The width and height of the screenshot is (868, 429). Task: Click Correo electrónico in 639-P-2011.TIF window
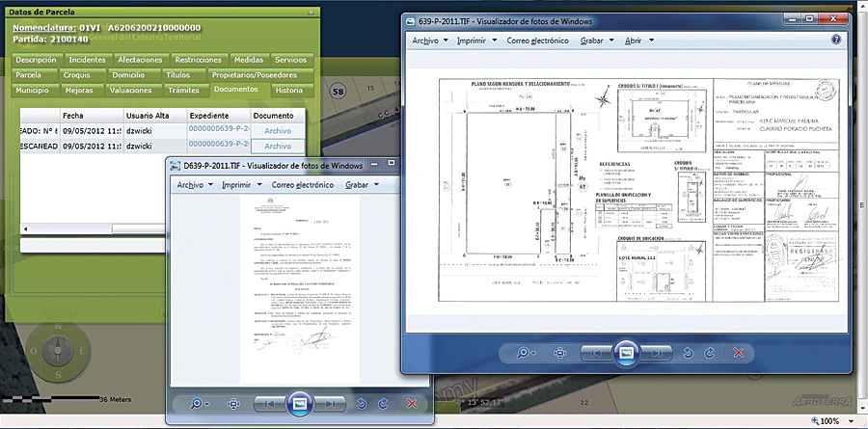click(x=537, y=40)
